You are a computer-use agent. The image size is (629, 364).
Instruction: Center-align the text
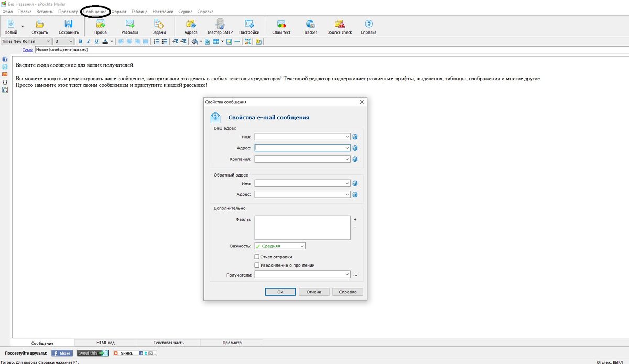click(129, 41)
